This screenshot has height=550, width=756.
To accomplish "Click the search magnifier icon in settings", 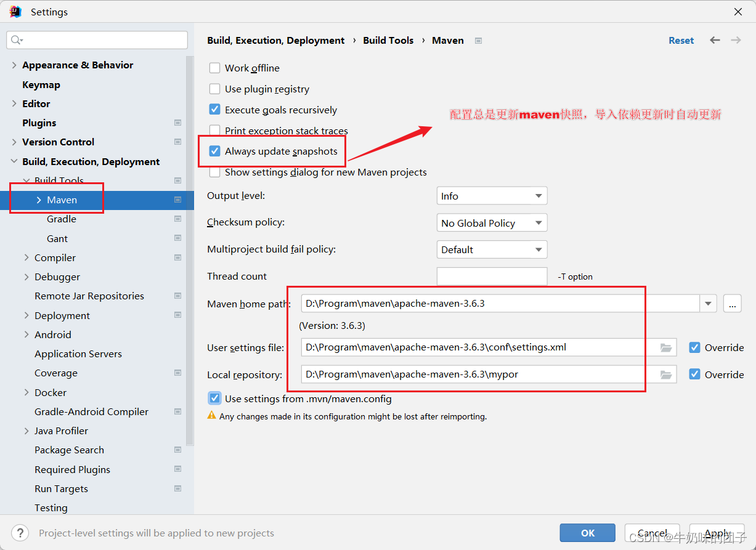I will coord(16,40).
